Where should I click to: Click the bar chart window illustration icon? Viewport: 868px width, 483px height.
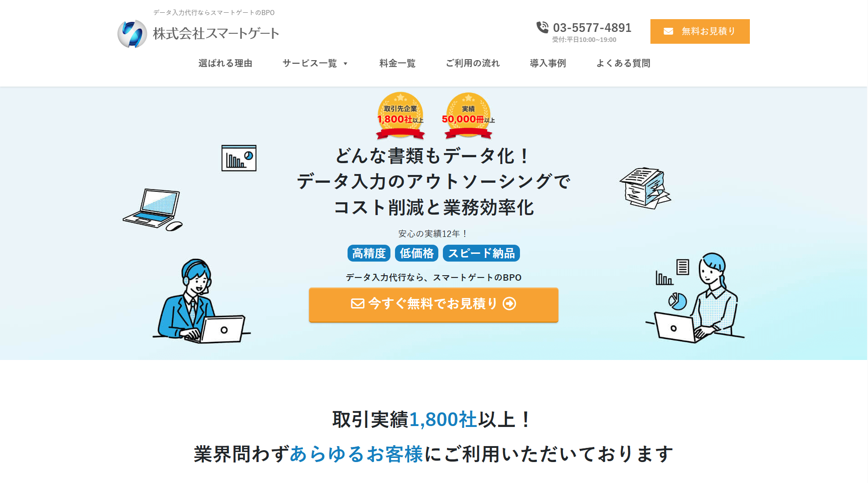(x=239, y=158)
